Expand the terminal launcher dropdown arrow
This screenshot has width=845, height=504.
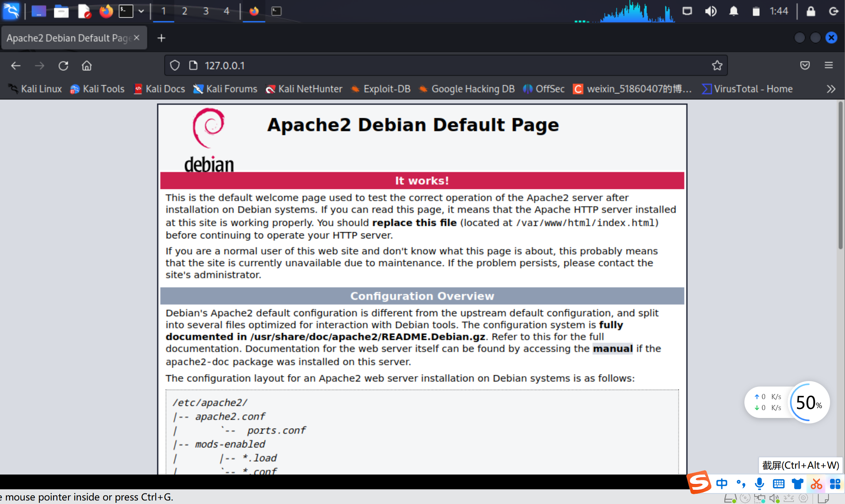[x=141, y=11]
